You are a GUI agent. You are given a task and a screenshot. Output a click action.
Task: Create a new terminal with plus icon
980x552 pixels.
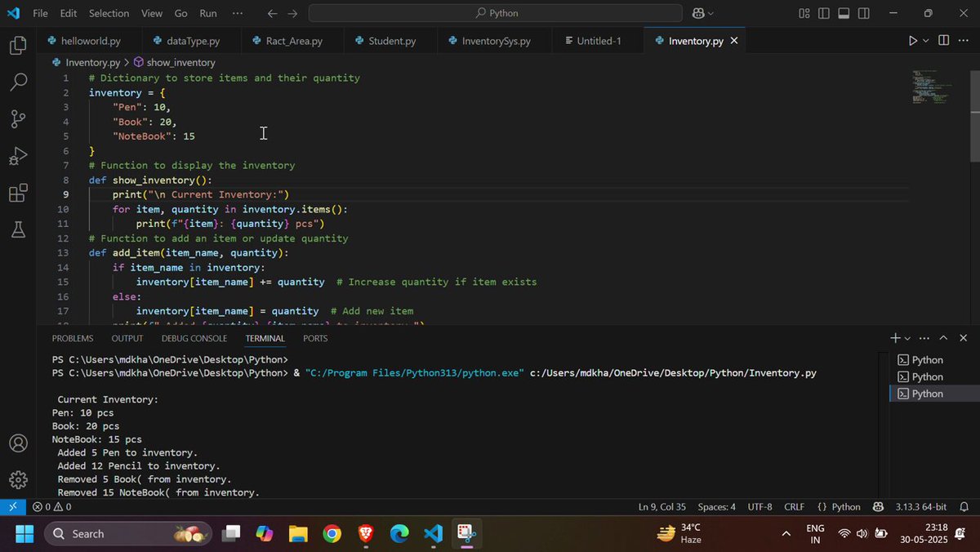(x=895, y=338)
